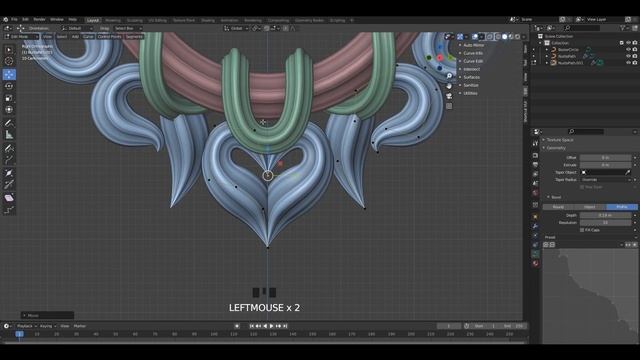Select the Object bevel mode button
Viewport: 640px width, 360px height.
(590, 207)
